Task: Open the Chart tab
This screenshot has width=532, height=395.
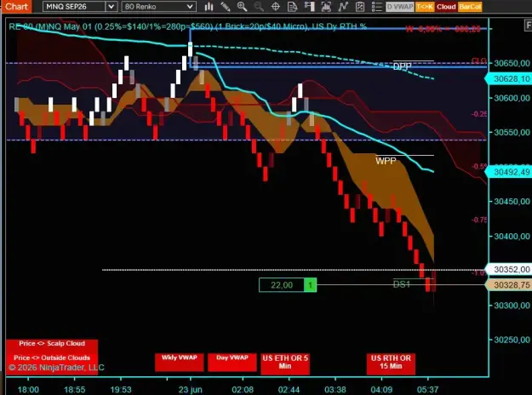Action: tap(16, 7)
